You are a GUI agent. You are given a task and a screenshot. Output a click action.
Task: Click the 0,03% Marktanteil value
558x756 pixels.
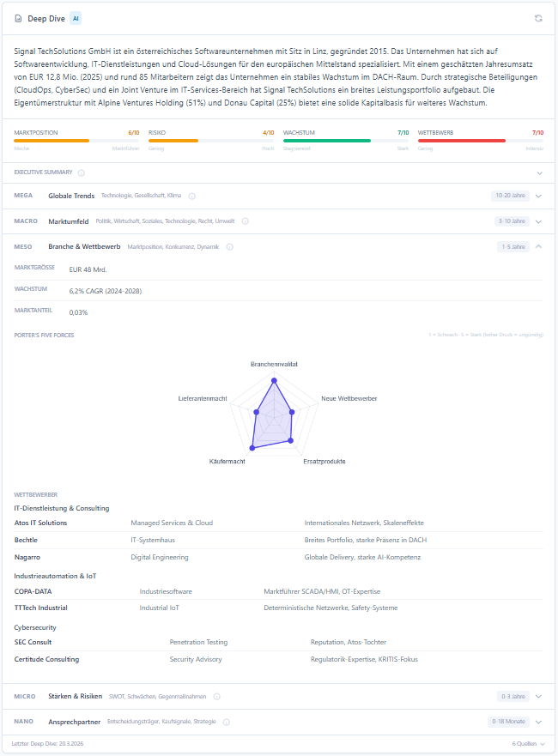coord(79,312)
